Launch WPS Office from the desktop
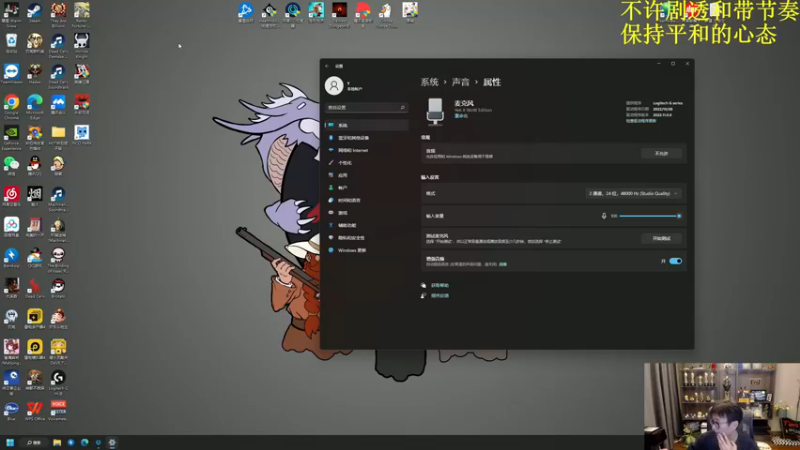This screenshot has width=800, height=450. 35,411
